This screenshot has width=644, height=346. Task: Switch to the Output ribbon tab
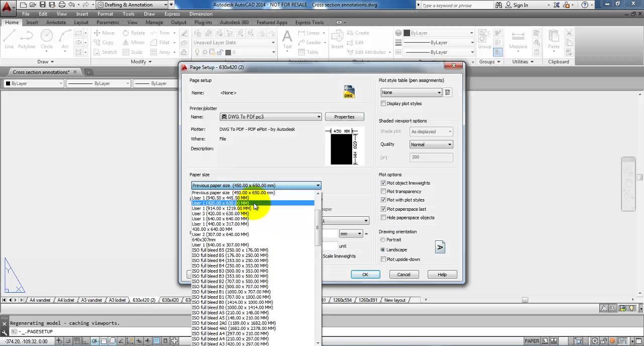[x=179, y=23]
